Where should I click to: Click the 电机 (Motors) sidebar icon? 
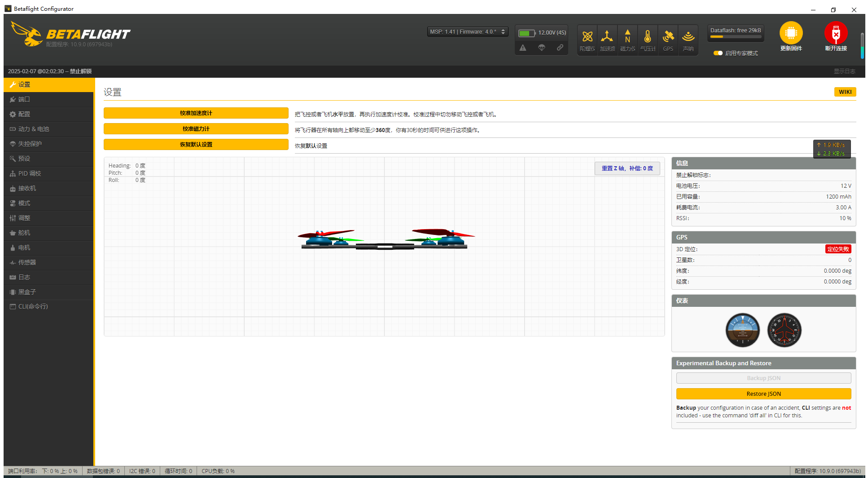pyautogui.click(x=13, y=248)
